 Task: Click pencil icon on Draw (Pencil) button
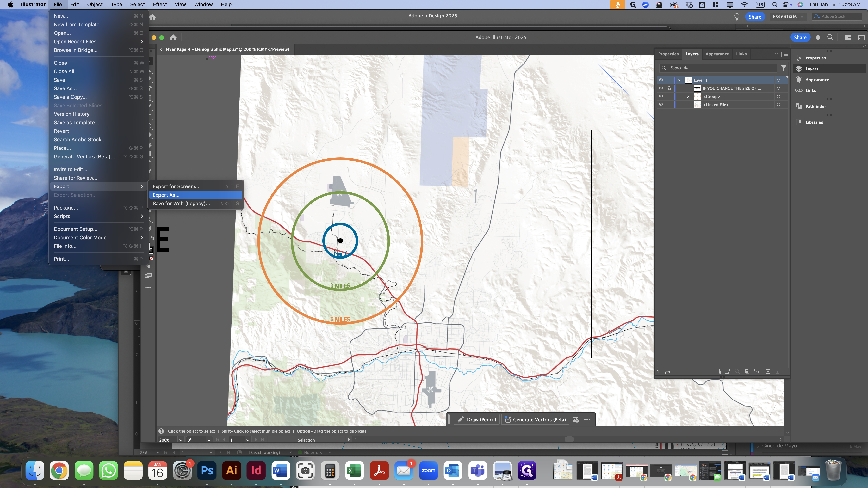[x=461, y=420]
